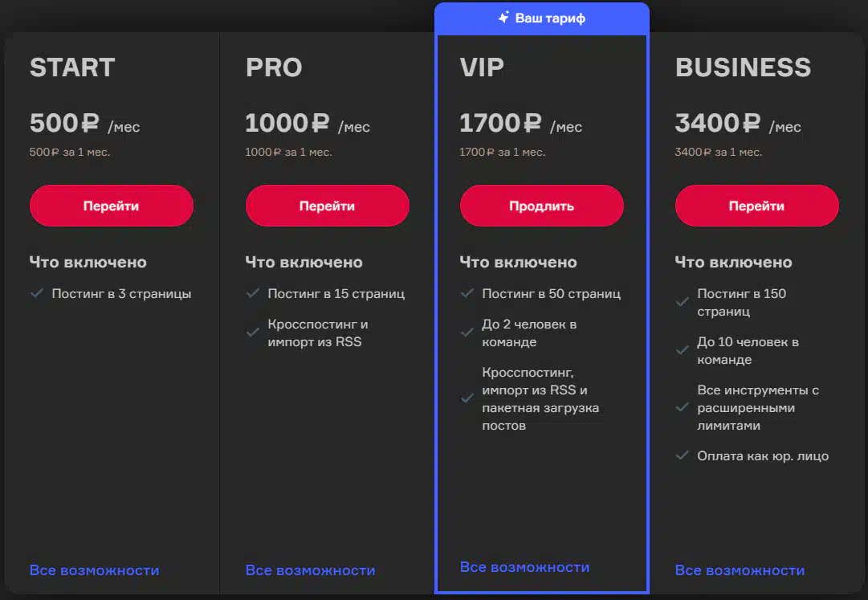The width and height of the screenshot is (868, 600).
Task: Open Все возможности under VIP plan
Action: (524, 567)
